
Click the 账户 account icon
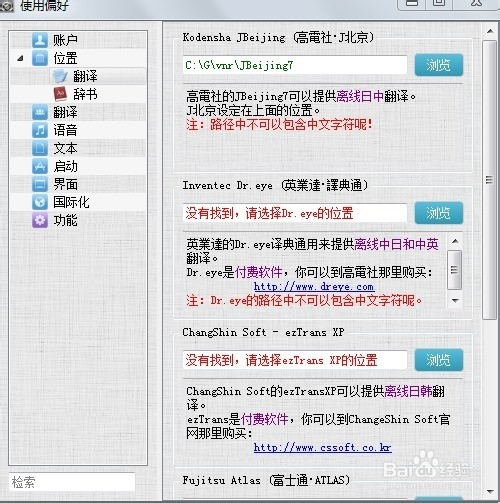tap(40, 40)
